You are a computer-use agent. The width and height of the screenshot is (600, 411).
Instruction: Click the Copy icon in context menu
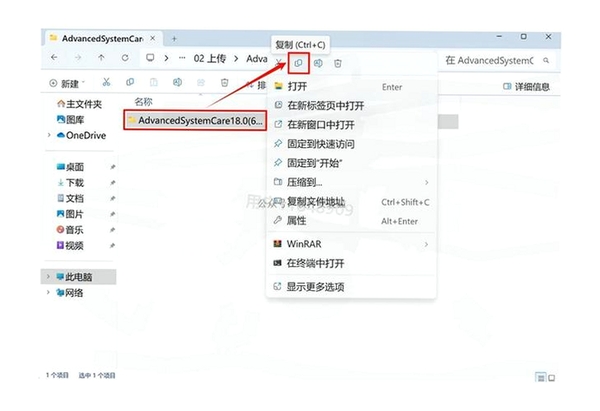(x=298, y=63)
